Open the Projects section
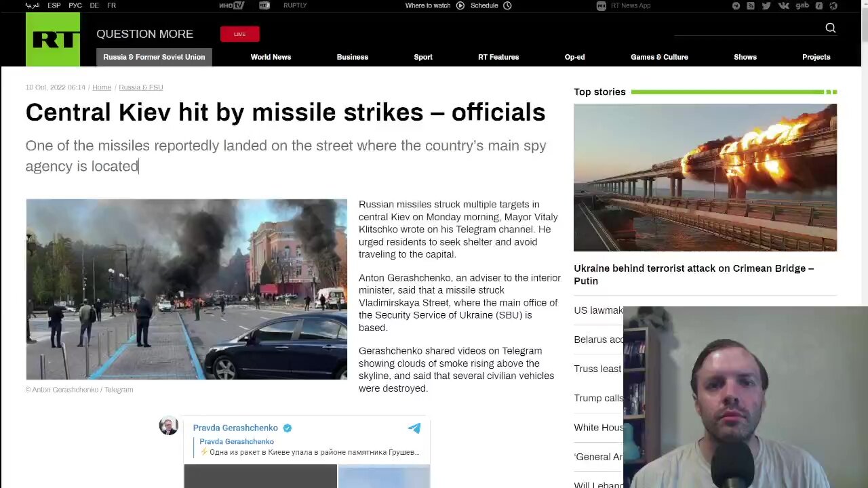This screenshot has width=868, height=488. pyautogui.click(x=816, y=57)
